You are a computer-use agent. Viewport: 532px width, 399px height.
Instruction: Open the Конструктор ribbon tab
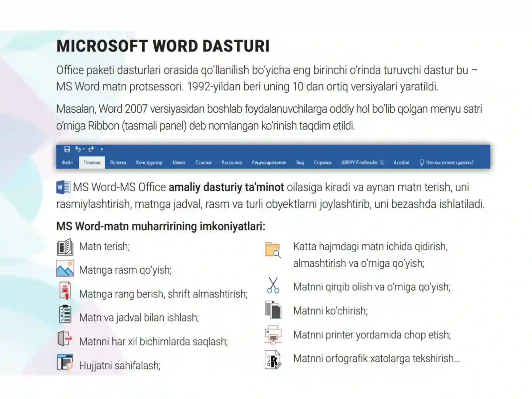(x=149, y=163)
